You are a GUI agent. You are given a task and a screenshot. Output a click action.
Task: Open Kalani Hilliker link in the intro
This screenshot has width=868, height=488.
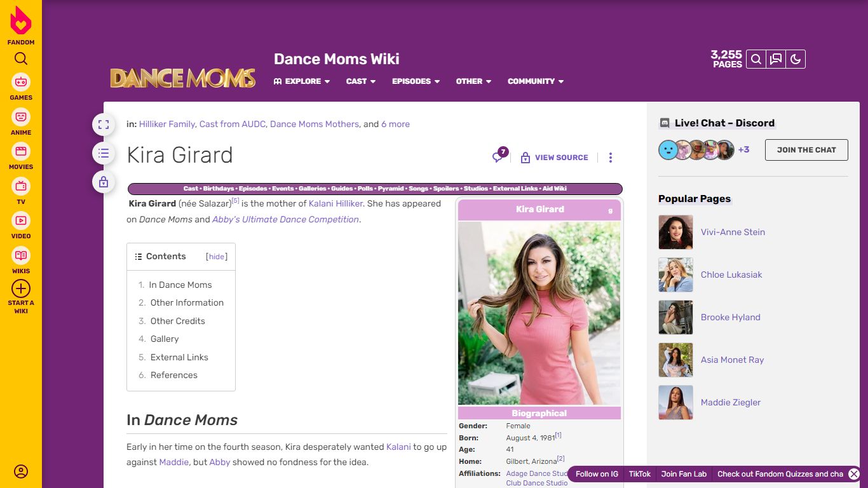pyautogui.click(x=336, y=204)
